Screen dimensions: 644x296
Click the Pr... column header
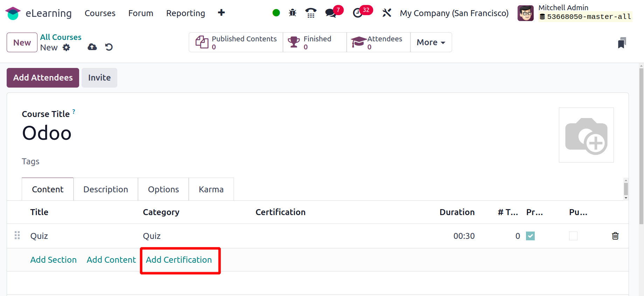click(x=534, y=212)
